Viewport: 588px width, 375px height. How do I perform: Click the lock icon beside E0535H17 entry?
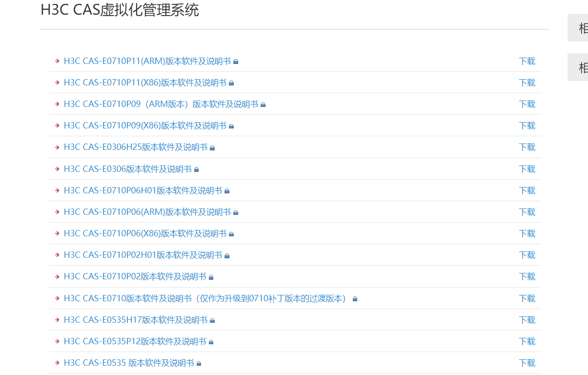[x=212, y=320]
